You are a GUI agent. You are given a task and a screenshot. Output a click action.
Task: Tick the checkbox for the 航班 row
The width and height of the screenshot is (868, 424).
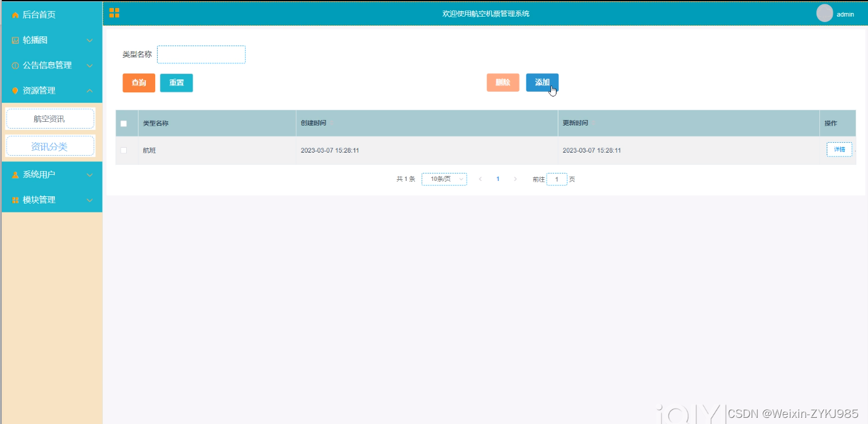pos(124,150)
